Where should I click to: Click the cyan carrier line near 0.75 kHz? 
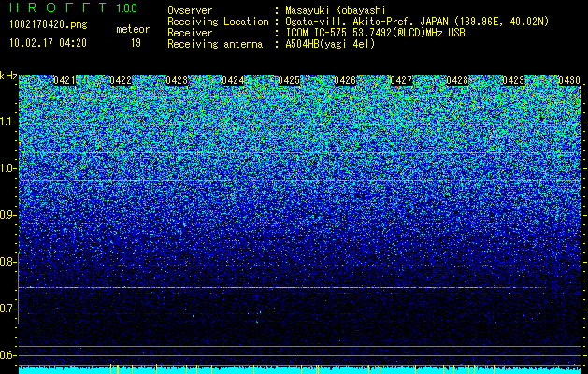[x=281, y=288]
